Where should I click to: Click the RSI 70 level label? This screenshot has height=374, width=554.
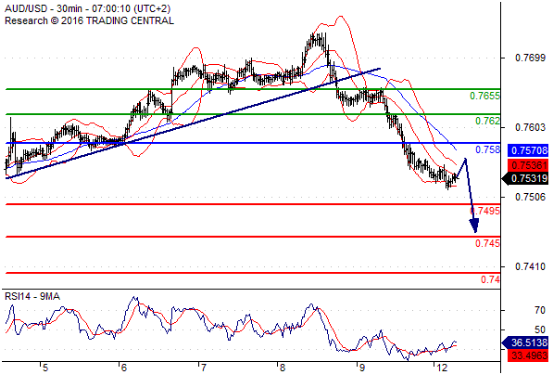pyautogui.click(x=540, y=310)
